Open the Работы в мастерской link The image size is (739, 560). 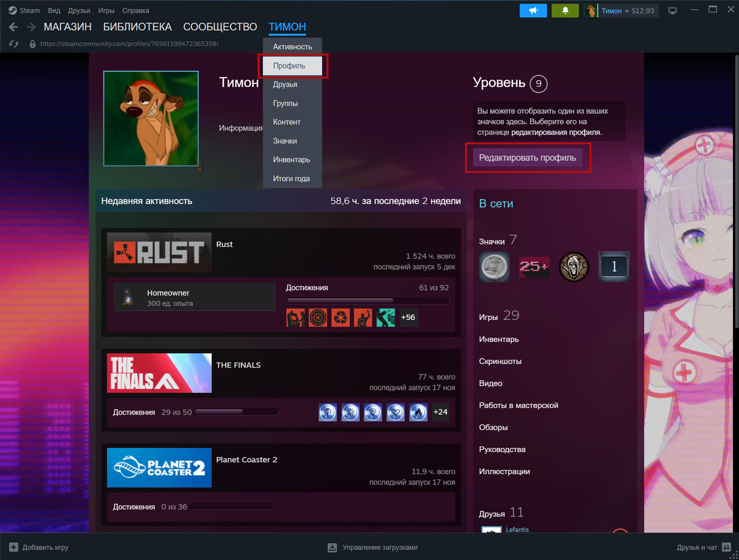(x=519, y=405)
